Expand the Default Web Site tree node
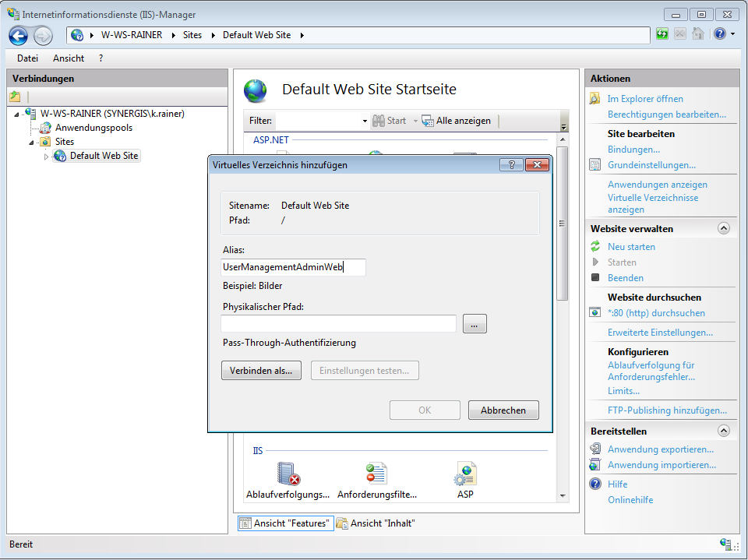Image resolution: width=748 pixels, height=560 pixels. coord(46,157)
